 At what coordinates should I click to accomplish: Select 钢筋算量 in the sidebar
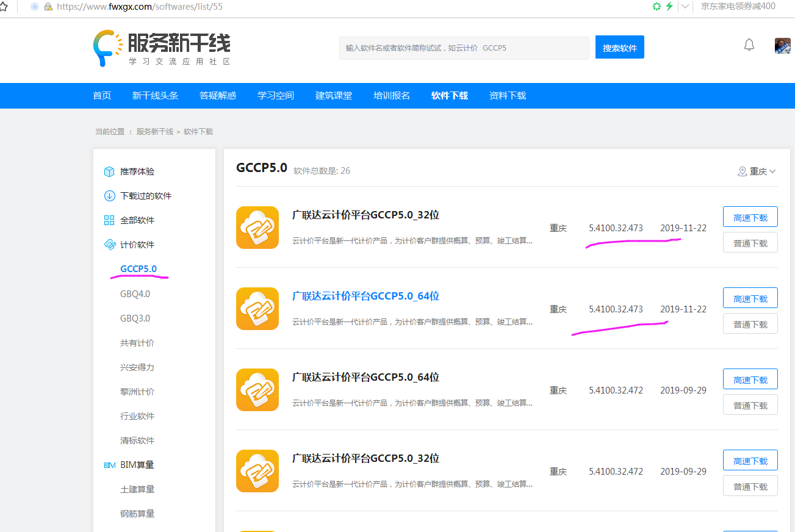coord(137,514)
